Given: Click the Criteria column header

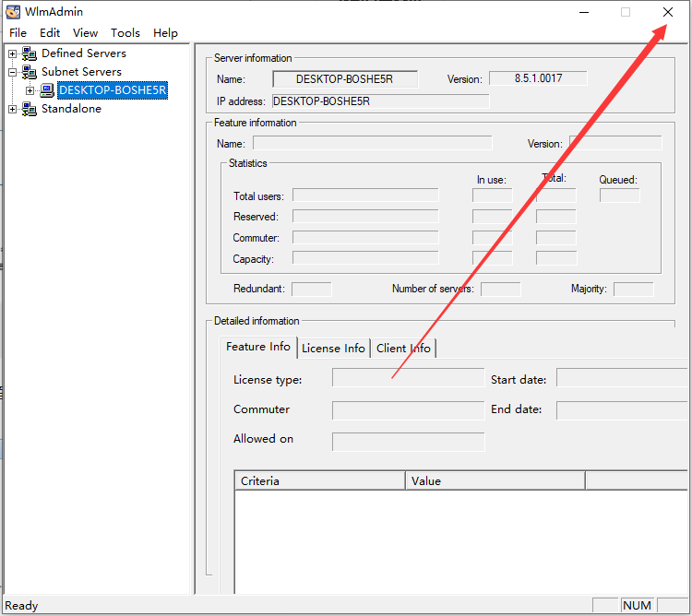Looking at the screenshot, I should point(319,480).
